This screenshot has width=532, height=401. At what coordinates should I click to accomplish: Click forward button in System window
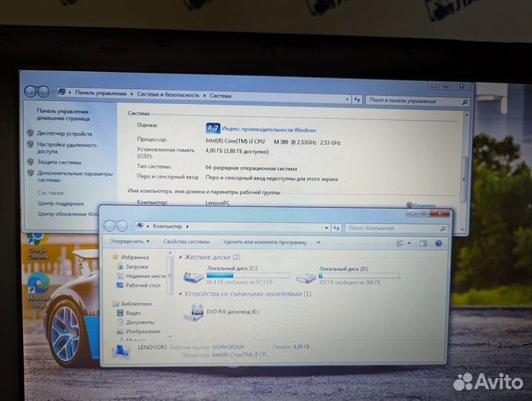pos(44,91)
